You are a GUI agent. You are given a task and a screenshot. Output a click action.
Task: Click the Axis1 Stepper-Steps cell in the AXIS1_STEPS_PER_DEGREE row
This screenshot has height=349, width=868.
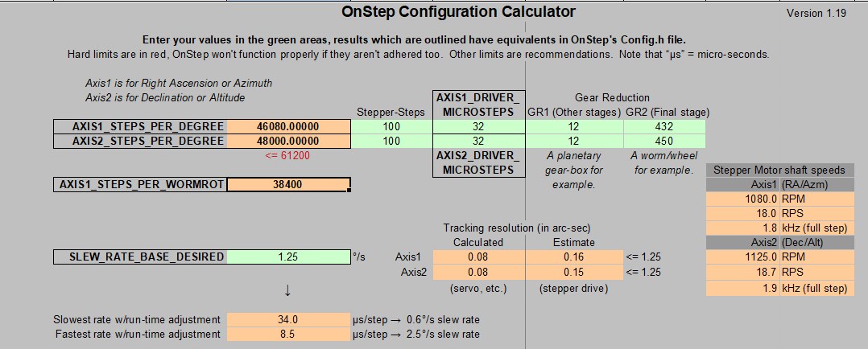391,127
